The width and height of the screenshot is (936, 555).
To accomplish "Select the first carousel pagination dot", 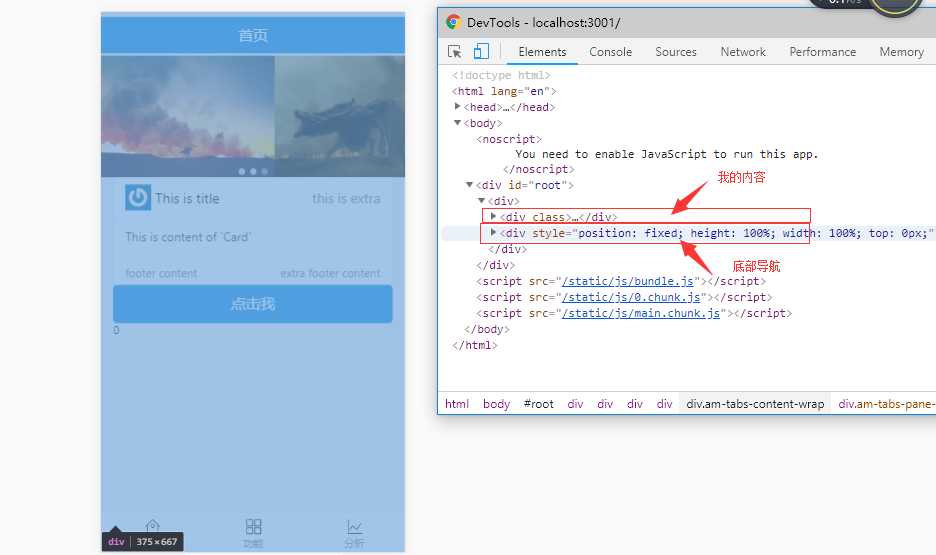I will click(x=241, y=172).
